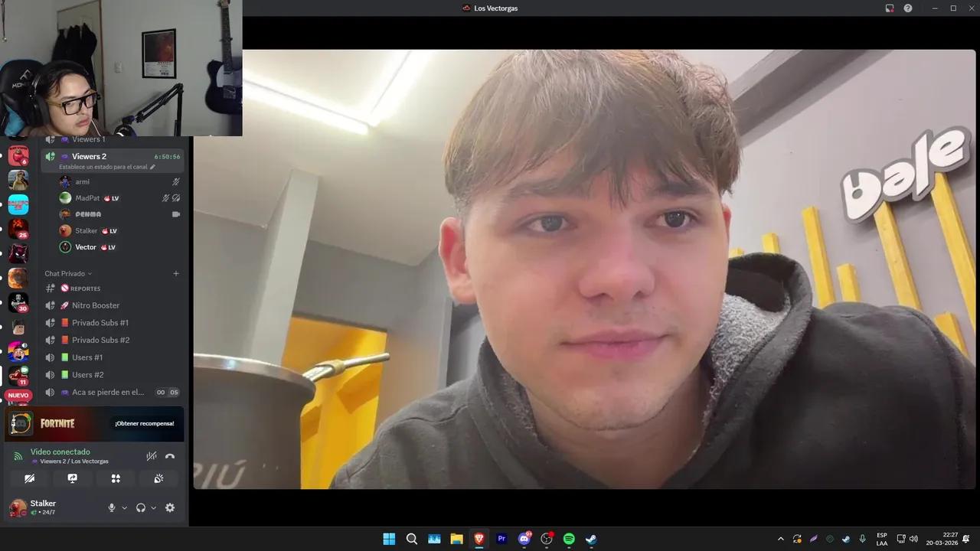Screen dimensions: 980x551
Task: Open the taskbar notifications bell icon
Action: (966, 539)
